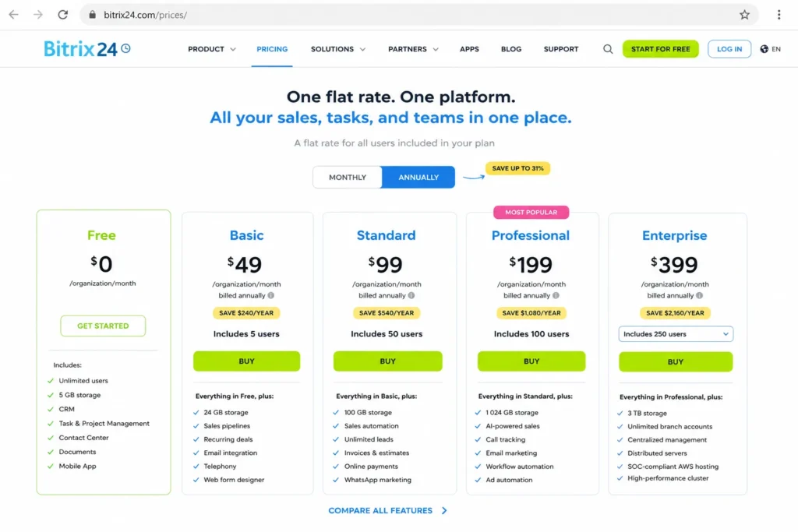Click the browser forward arrow

pos(38,15)
